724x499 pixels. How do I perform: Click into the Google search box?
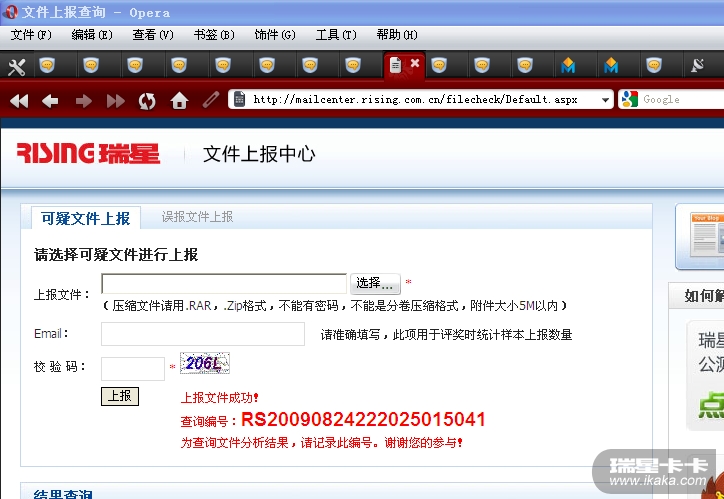682,99
